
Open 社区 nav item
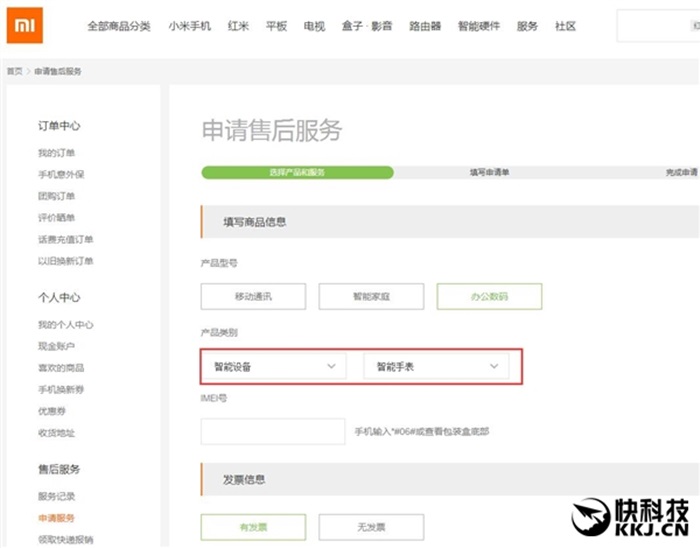coord(565,26)
